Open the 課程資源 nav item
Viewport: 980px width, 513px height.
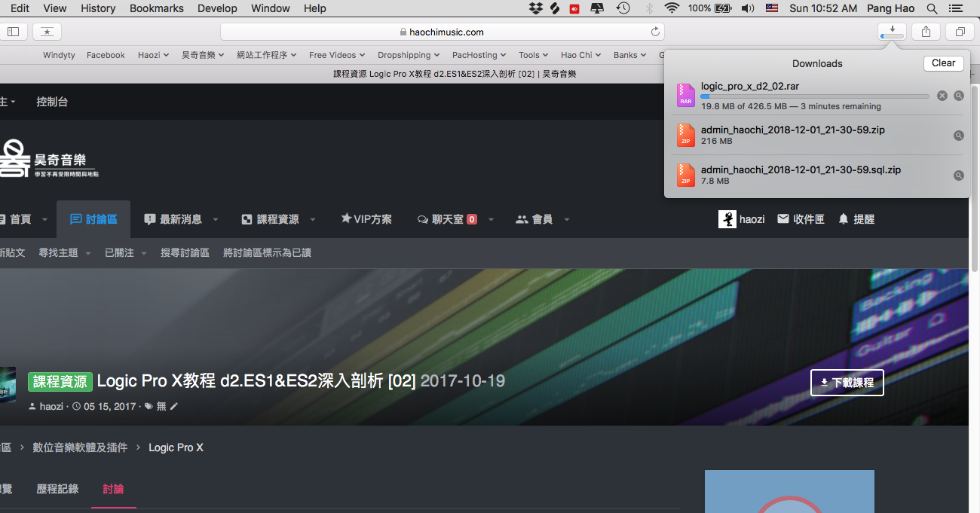click(x=270, y=219)
